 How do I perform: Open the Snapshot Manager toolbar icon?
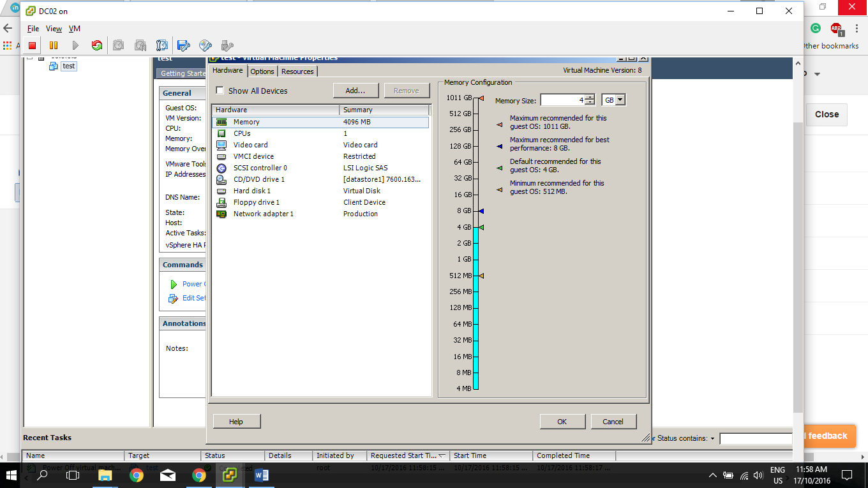pos(161,45)
